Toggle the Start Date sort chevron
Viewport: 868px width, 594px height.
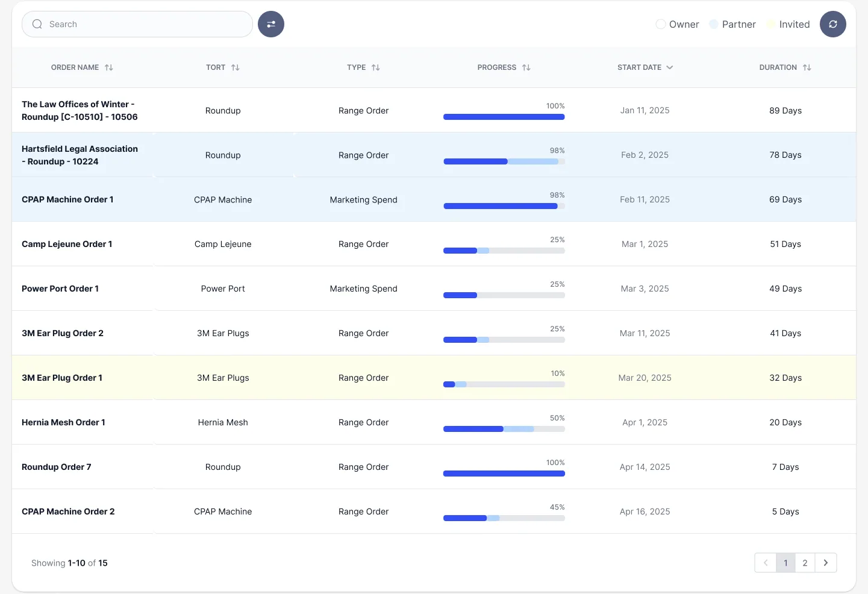point(670,67)
